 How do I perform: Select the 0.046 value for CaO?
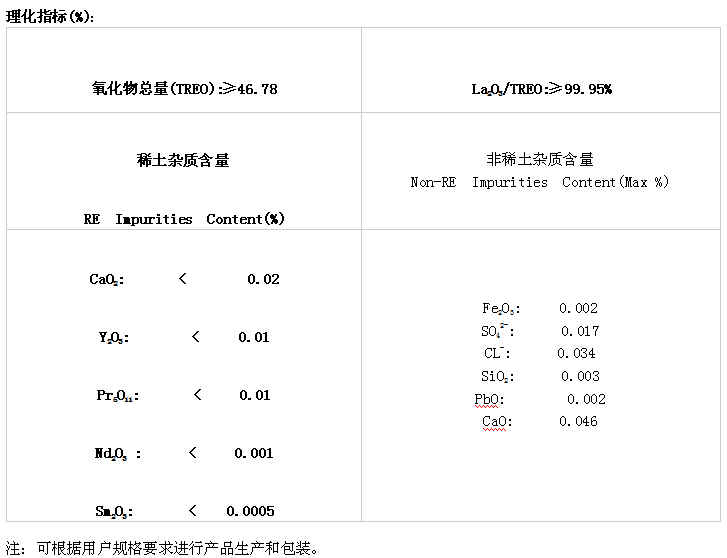coord(578,422)
